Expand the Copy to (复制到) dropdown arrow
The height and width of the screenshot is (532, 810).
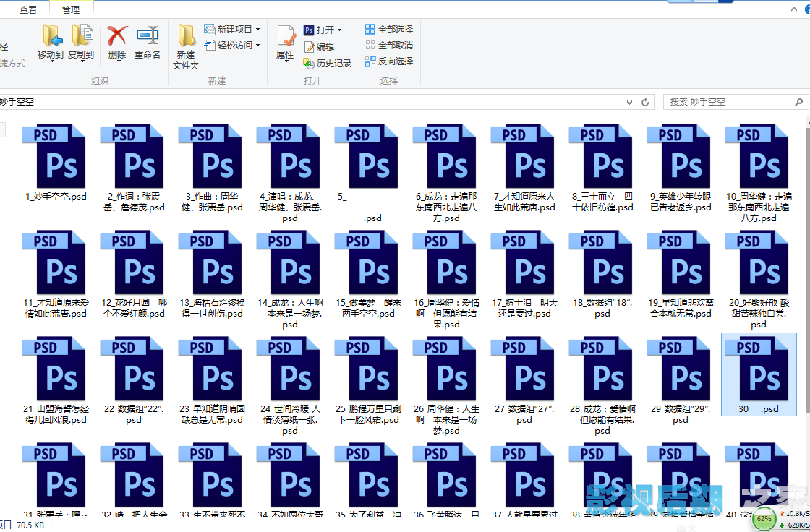pyautogui.click(x=81, y=61)
